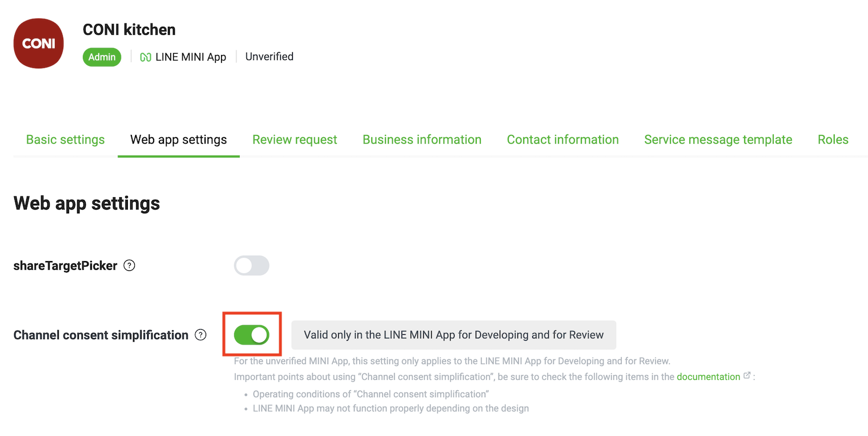Select the Web app settings tab
The image size is (868, 436).
[179, 140]
